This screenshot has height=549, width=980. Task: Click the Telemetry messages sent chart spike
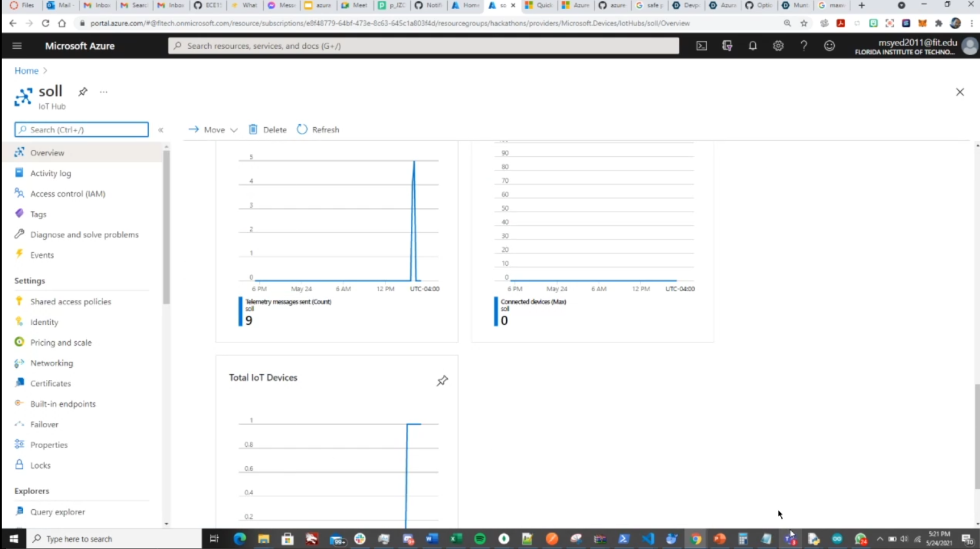(414, 220)
